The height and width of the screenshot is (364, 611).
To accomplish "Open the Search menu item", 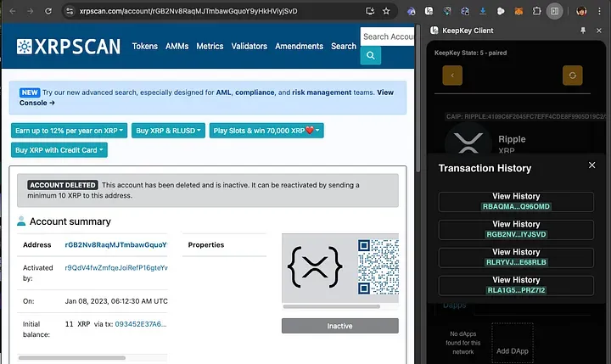I will coord(344,46).
